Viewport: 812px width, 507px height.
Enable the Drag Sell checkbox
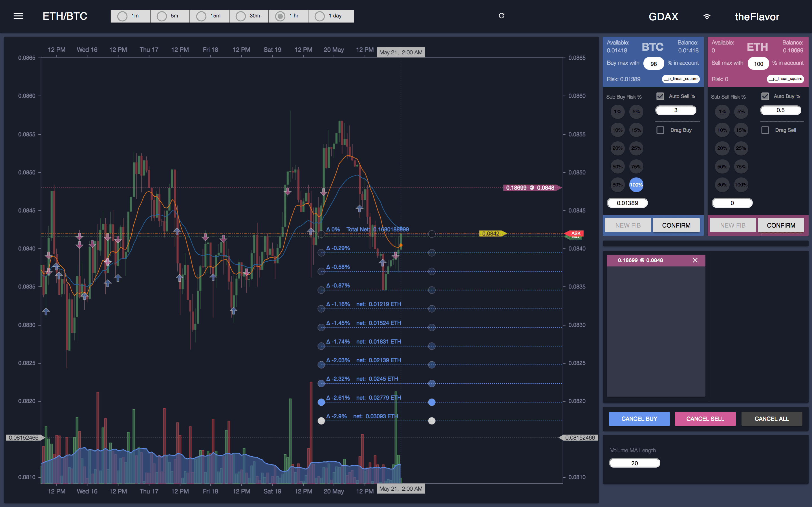pyautogui.click(x=765, y=130)
